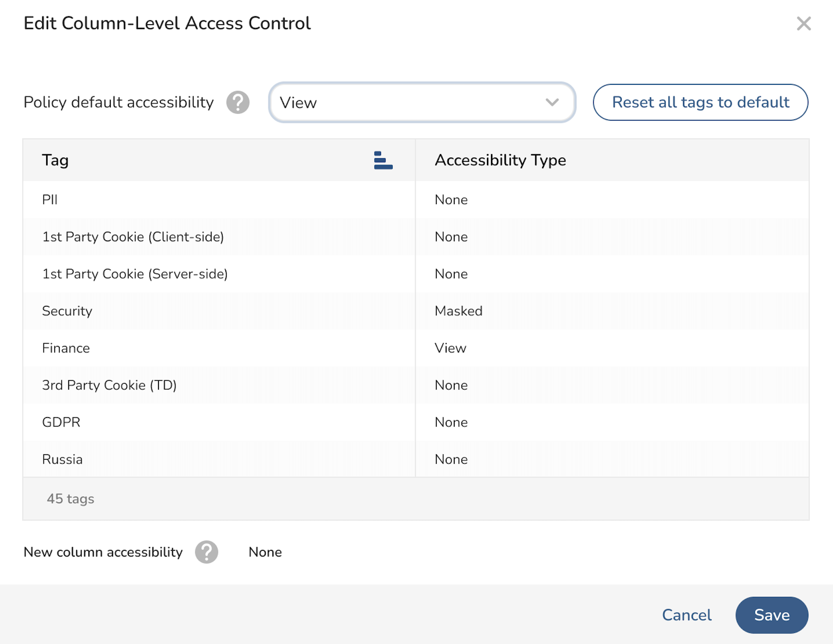Click the sort icon in Tag column header
The height and width of the screenshot is (644, 833).
click(x=383, y=161)
